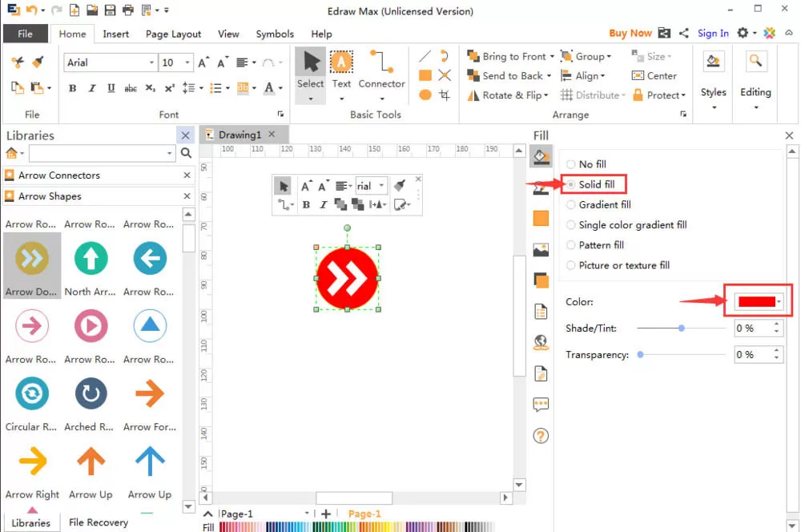Open the Help tab

pos(321,34)
